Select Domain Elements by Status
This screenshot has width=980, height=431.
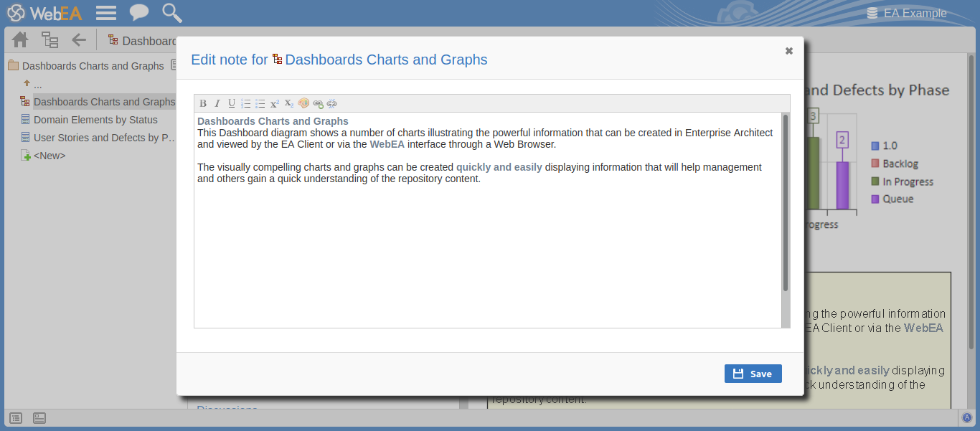(95, 120)
